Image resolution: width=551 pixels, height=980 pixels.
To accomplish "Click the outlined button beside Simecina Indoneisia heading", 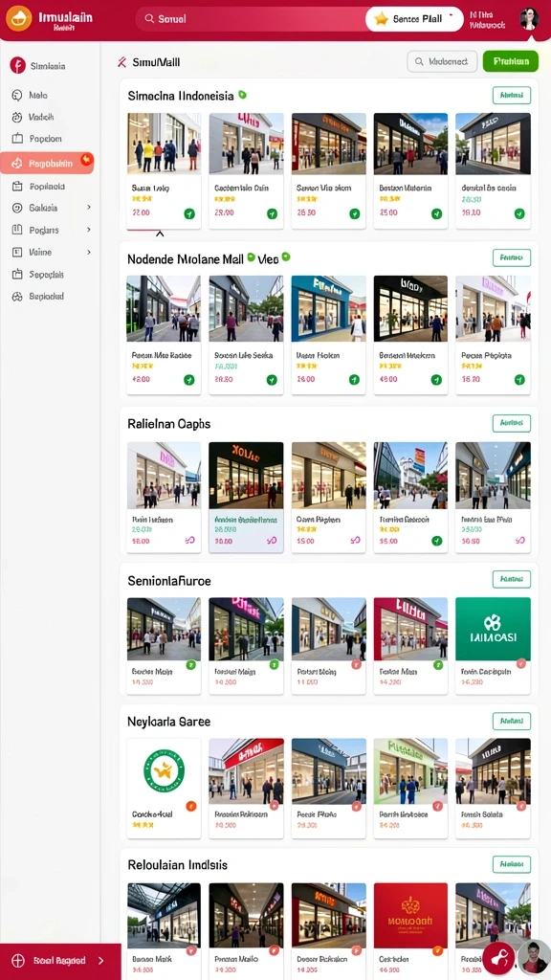I will coord(512,96).
